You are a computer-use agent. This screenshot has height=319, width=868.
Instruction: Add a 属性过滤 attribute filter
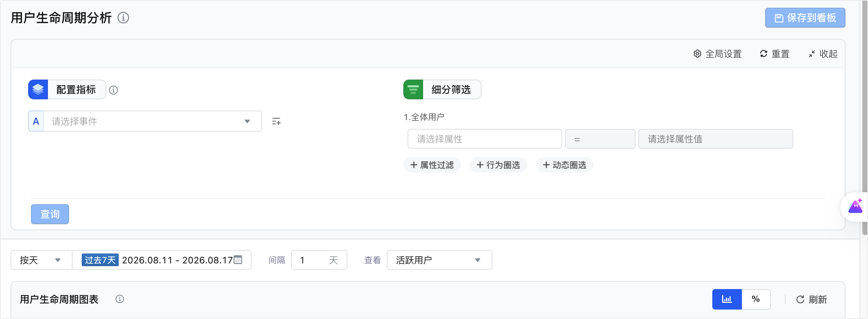[x=432, y=165]
